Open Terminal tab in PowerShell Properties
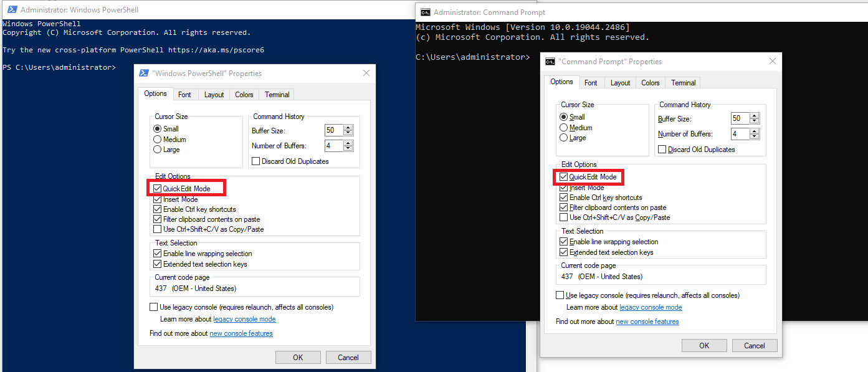 point(277,95)
